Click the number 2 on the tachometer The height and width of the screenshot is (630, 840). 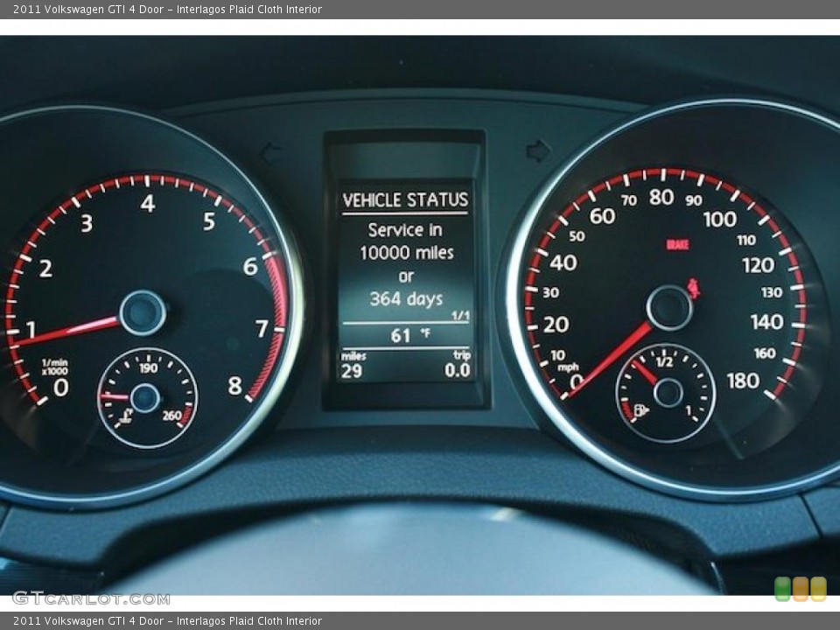(x=46, y=269)
